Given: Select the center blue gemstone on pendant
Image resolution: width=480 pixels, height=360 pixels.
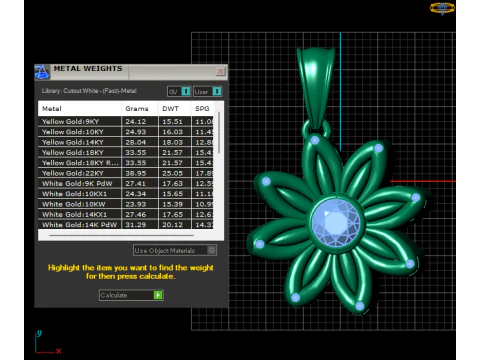Looking at the screenshot, I should pyautogui.click(x=336, y=222).
